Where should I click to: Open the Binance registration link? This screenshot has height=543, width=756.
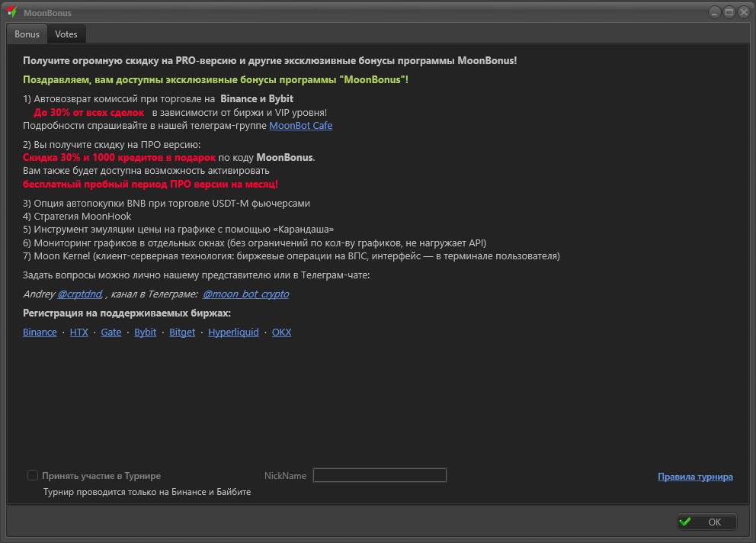(40, 332)
